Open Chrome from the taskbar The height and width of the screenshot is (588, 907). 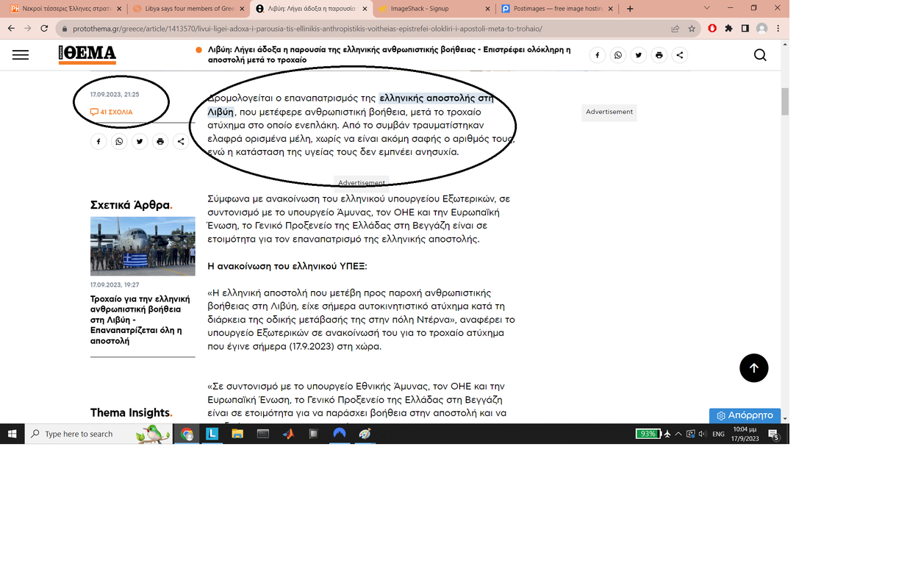pos(187,434)
